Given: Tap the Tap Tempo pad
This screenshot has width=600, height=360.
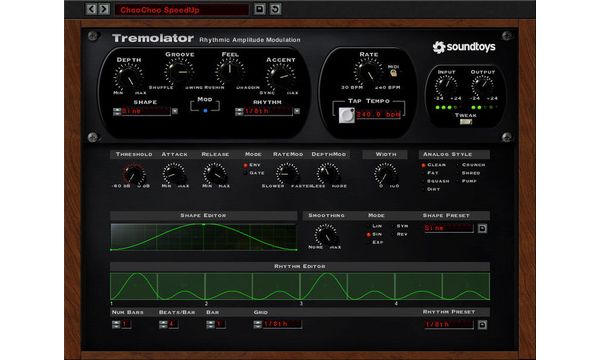Looking at the screenshot, I should (x=346, y=115).
